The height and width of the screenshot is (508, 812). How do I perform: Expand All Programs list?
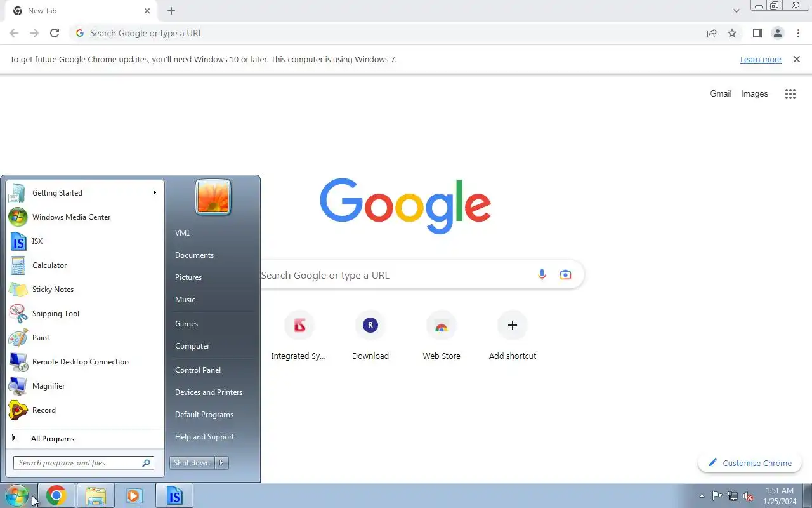click(84, 439)
